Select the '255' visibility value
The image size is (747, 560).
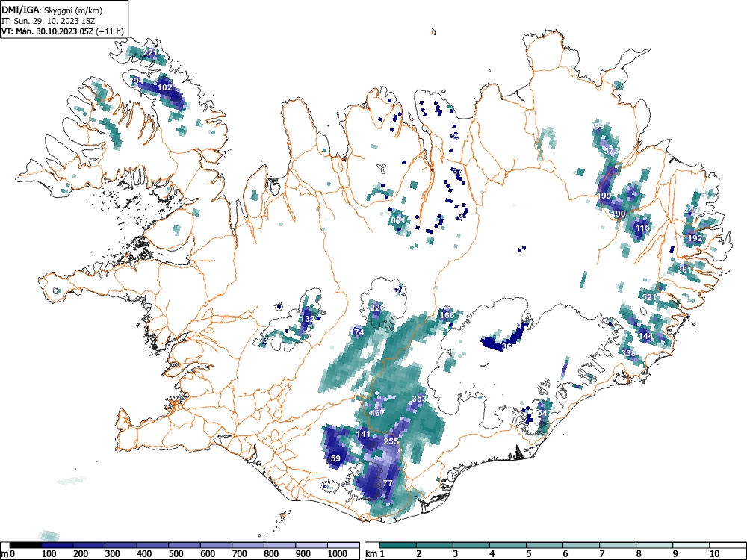pos(391,441)
